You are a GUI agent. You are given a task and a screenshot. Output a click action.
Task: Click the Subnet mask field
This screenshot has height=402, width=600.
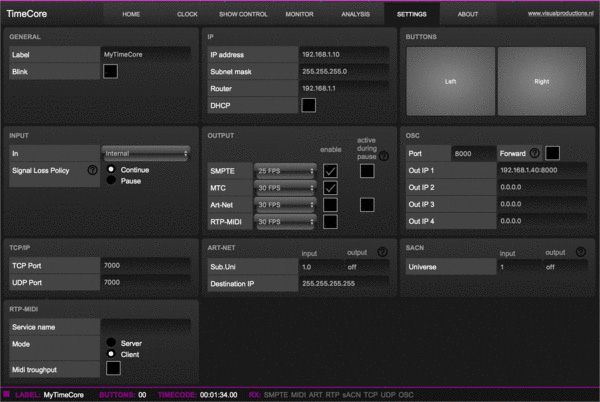coord(344,71)
